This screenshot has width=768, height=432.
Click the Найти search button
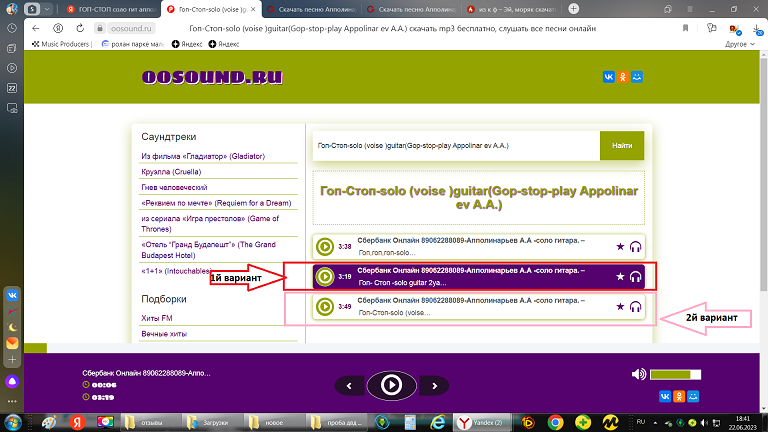[x=622, y=145]
